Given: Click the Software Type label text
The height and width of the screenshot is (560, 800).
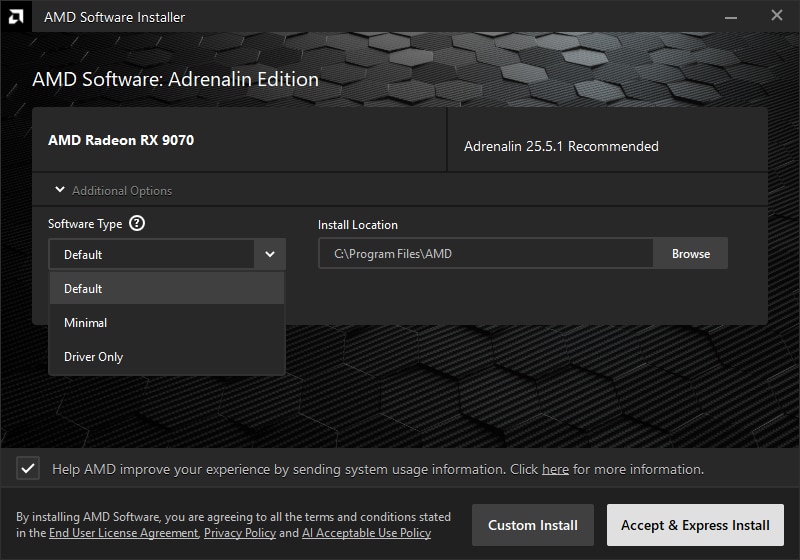Looking at the screenshot, I should 85,224.
